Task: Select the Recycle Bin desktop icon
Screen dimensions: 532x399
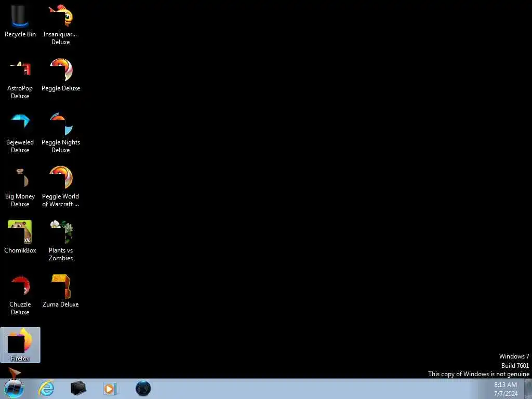Action: 20,21
